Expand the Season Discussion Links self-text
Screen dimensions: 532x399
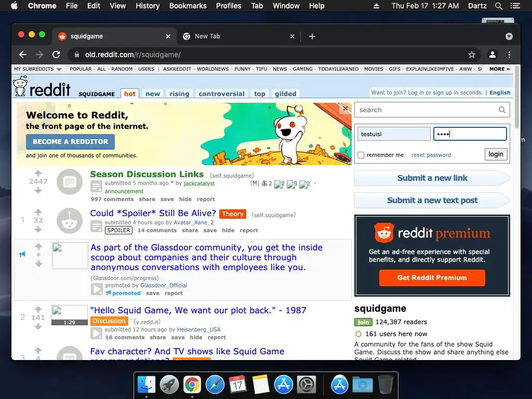coord(96,187)
